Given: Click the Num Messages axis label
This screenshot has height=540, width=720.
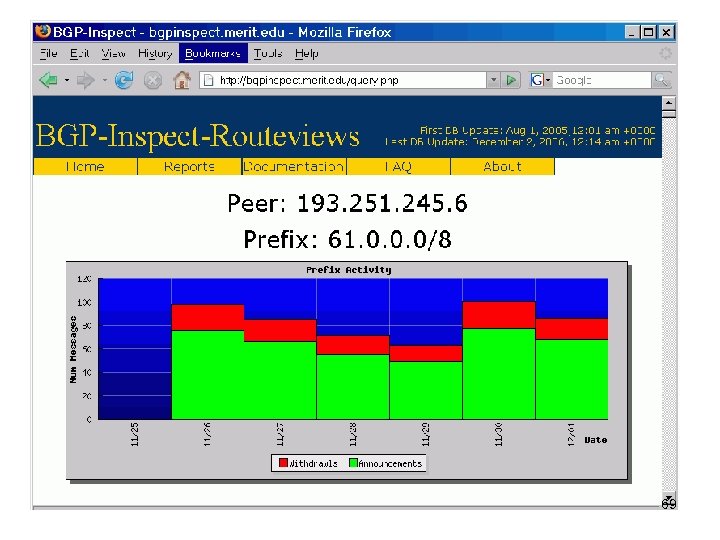Looking at the screenshot, I should point(73,350).
